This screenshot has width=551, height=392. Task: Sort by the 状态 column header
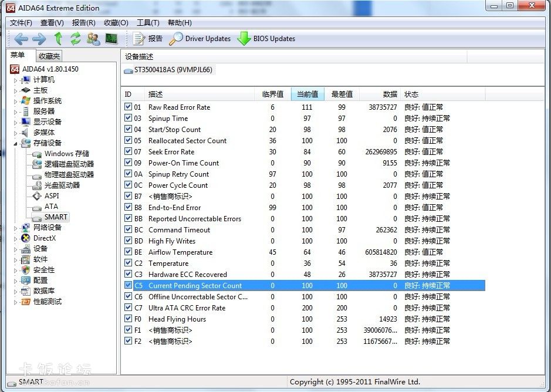(x=443, y=94)
